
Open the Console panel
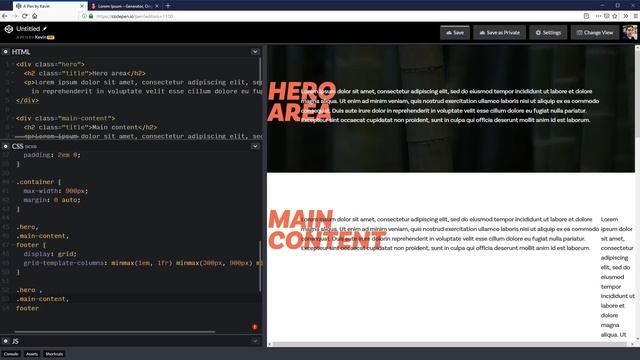(x=11, y=354)
